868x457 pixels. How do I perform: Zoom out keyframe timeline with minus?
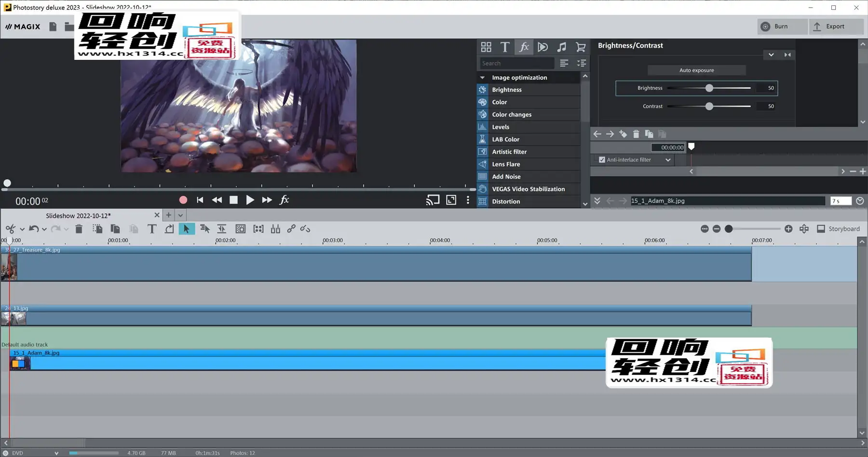[853, 171]
